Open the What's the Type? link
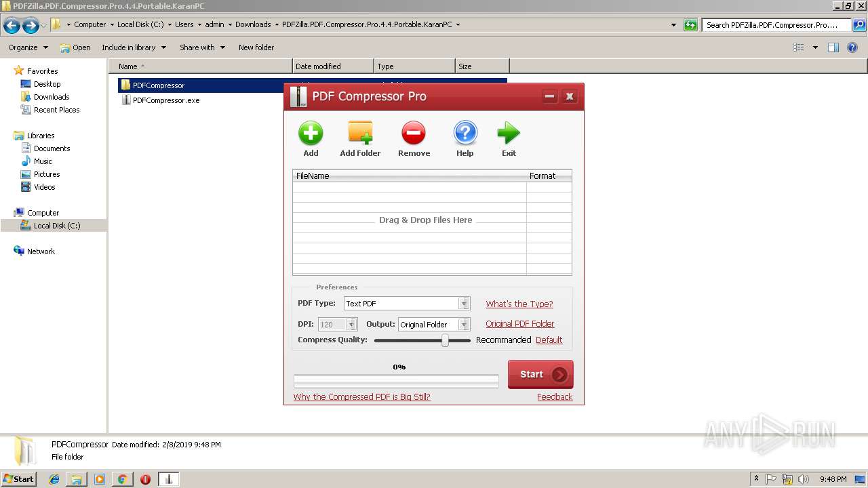The image size is (868, 488). click(x=519, y=304)
